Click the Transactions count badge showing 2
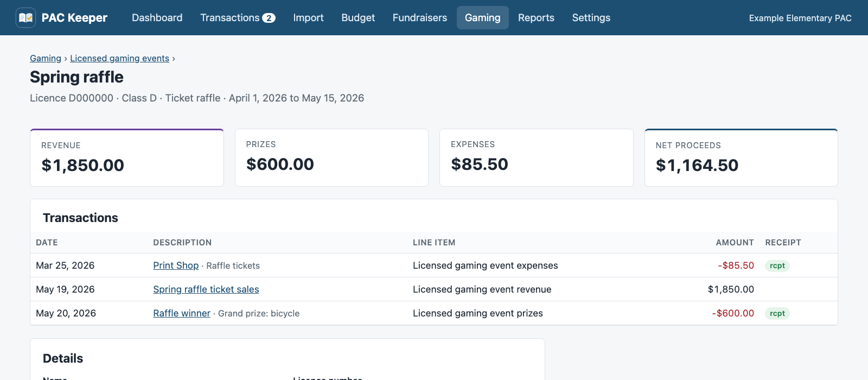The height and width of the screenshot is (380, 868). coord(269,18)
